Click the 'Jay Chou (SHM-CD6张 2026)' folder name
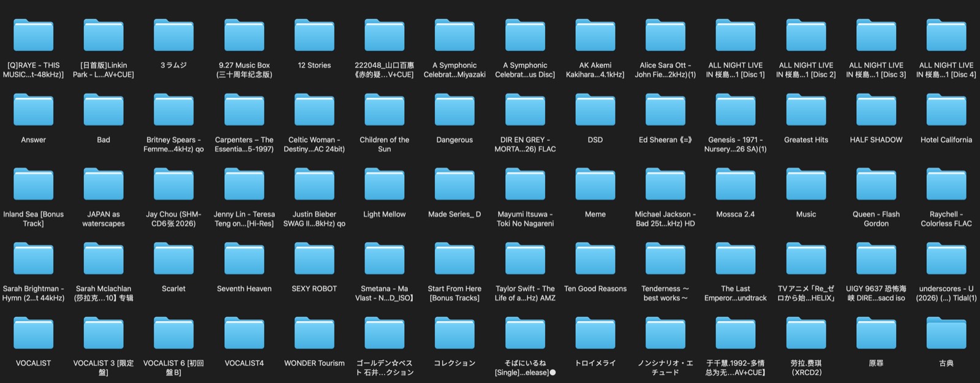Viewport: 980px width, 383px height. click(174, 219)
